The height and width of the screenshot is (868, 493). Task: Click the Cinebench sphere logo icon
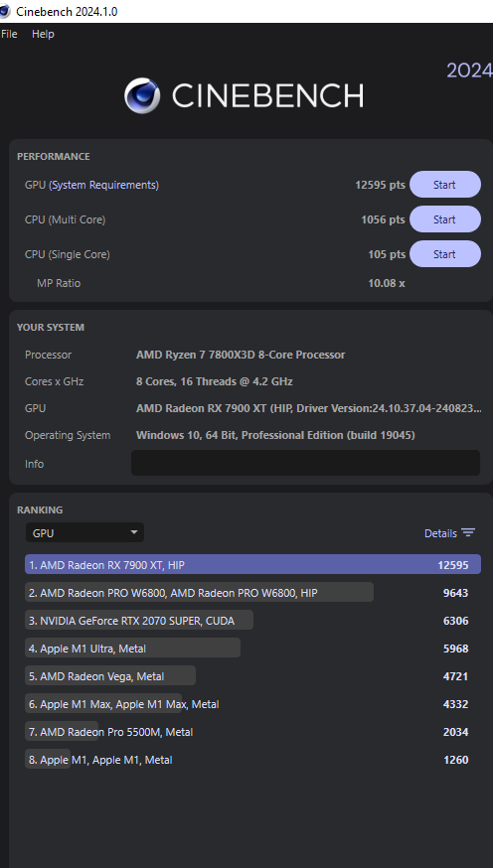pos(142,95)
